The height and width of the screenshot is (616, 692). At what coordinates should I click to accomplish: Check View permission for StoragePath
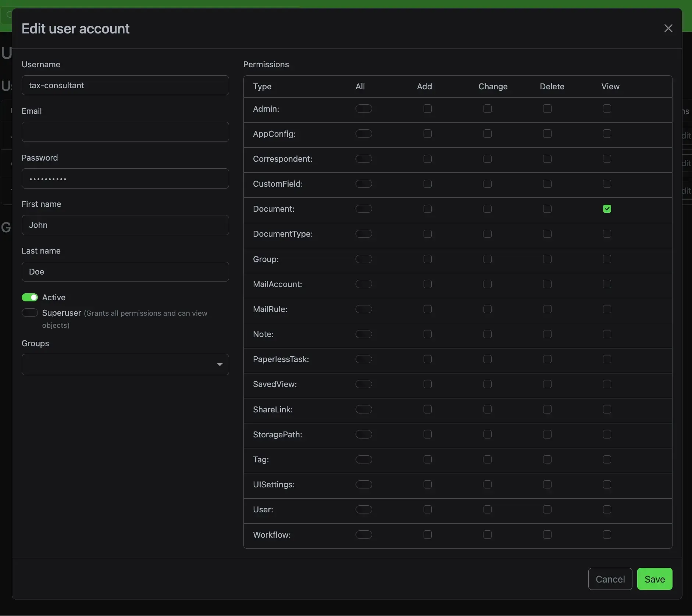(607, 434)
